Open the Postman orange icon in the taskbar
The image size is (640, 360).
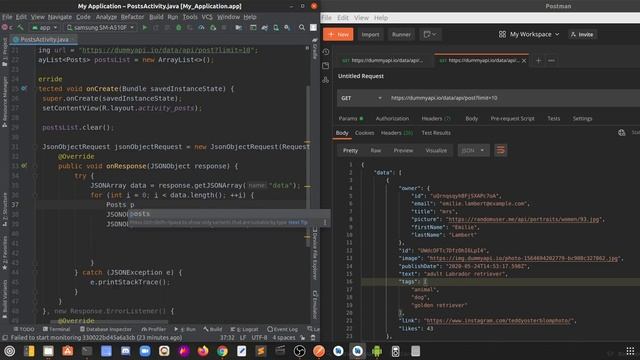pyautogui.click(x=319, y=351)
